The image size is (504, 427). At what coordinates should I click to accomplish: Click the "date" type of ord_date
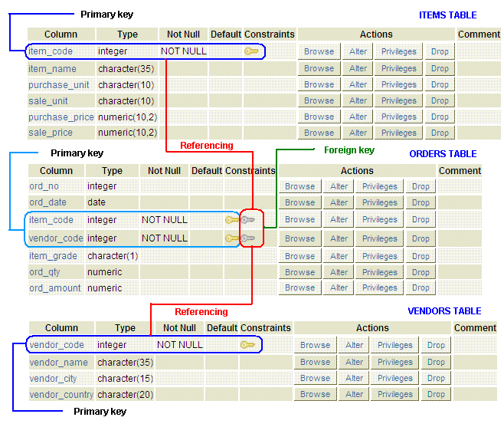96,202
